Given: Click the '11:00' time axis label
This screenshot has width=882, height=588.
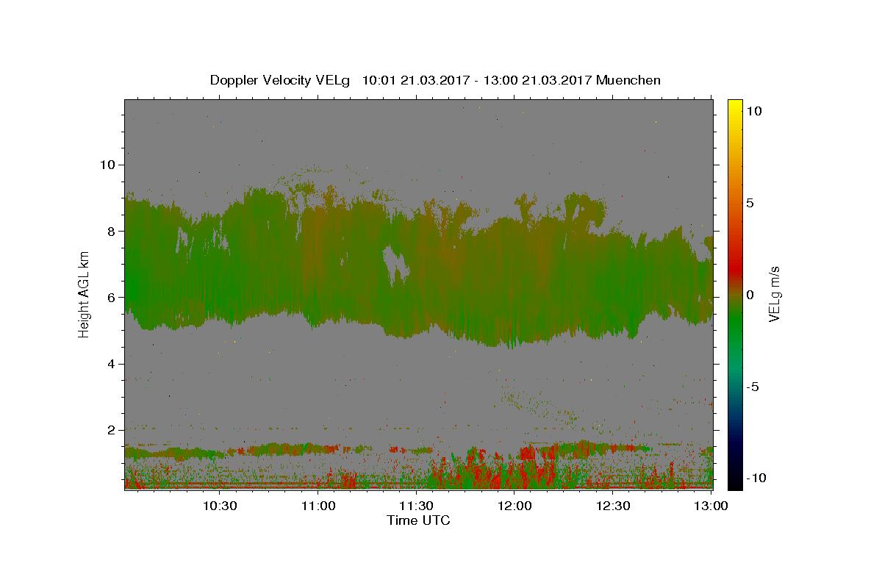Looking at the screenshot, I should pos(318,506).
